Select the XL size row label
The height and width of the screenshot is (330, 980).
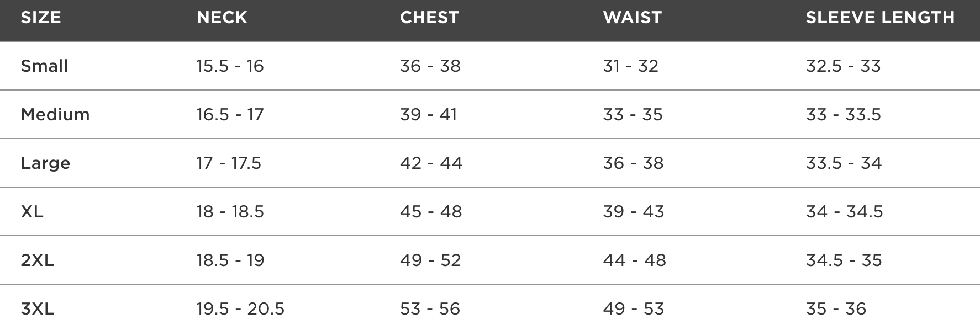click(x=32, y=212)
